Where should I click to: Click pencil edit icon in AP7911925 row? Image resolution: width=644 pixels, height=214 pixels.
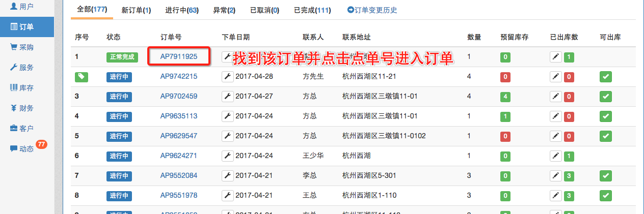pos(556,57)
